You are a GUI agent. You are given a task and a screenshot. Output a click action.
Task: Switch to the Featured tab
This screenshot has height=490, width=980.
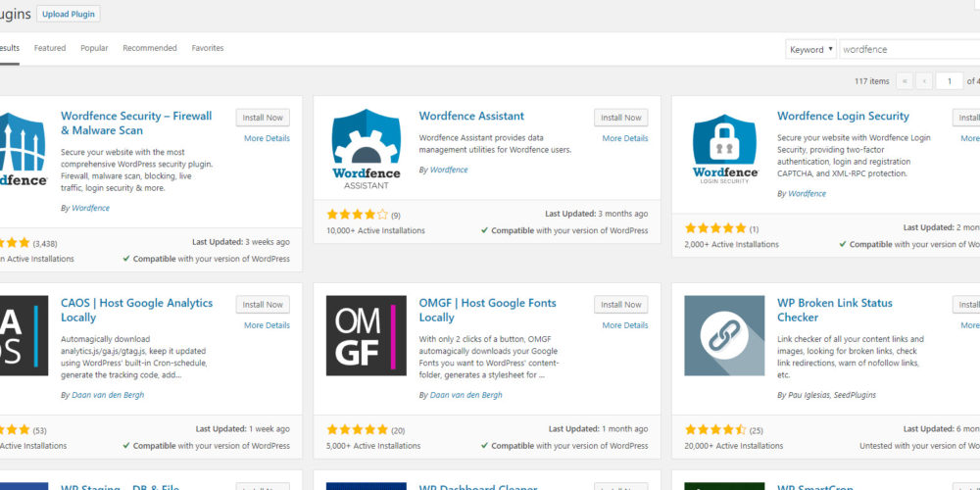click(x=50, y=48)
